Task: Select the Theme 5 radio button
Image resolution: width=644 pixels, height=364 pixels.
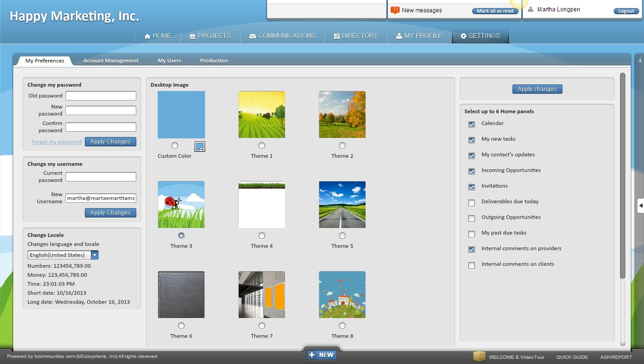Action: [x=342, y=236]
